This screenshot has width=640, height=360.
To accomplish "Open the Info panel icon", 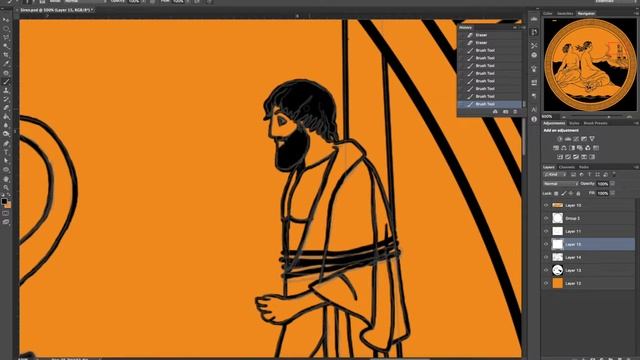I will (x=534, y=119).
